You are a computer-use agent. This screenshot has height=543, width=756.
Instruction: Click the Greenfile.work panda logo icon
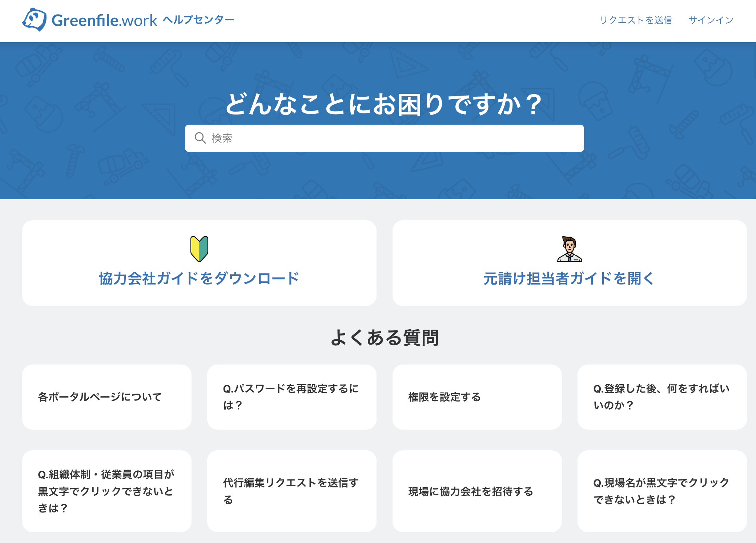(x=34, y=19)
